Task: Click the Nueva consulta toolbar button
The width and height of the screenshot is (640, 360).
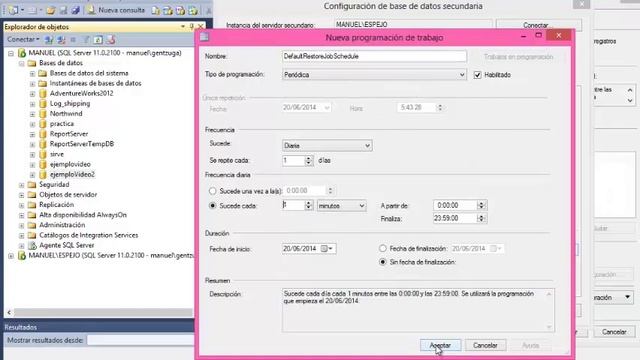Action: [x=116, y=10]
